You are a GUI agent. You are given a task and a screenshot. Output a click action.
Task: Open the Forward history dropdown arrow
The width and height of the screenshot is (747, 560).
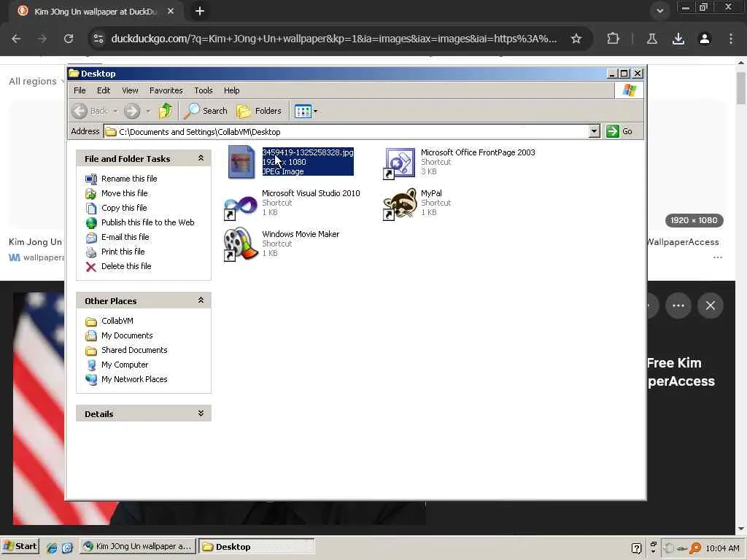click(x=148, y=112)
